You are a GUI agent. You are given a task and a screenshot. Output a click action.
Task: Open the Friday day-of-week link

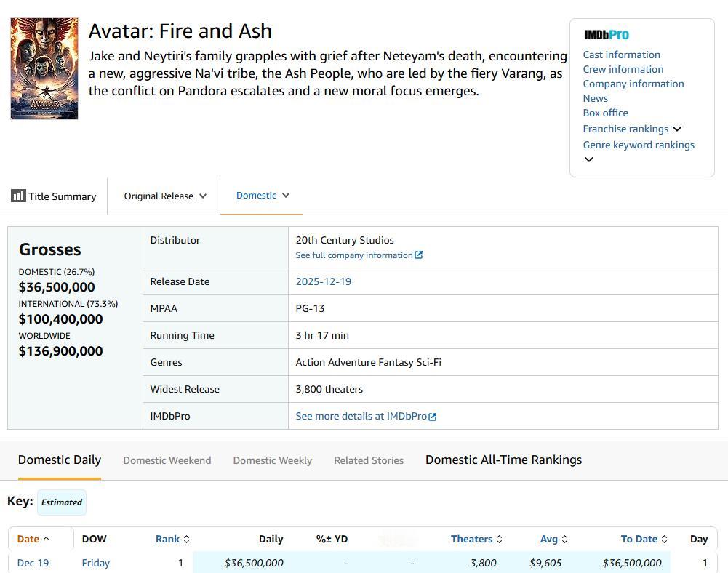tap(96, 563)
